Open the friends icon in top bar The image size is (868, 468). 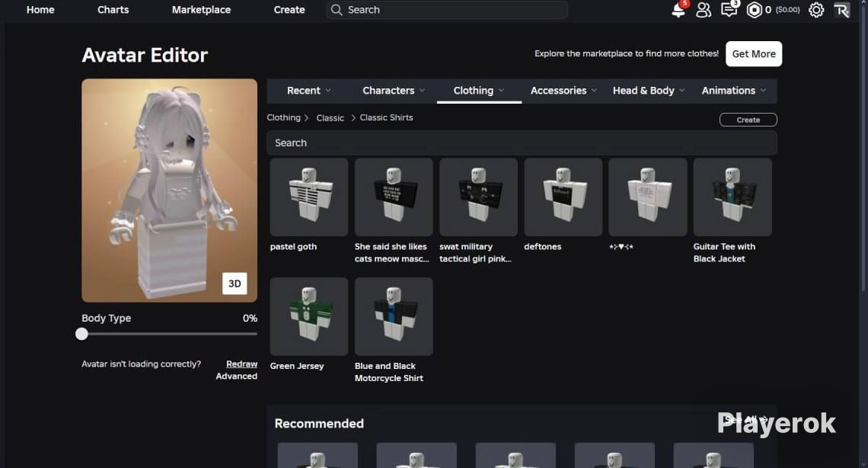[704, 10]
